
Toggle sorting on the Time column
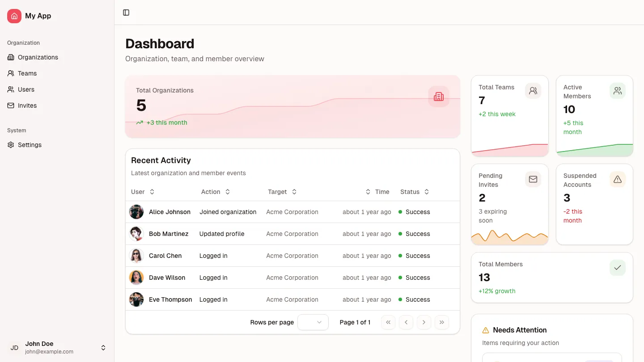tap(368, 192)
